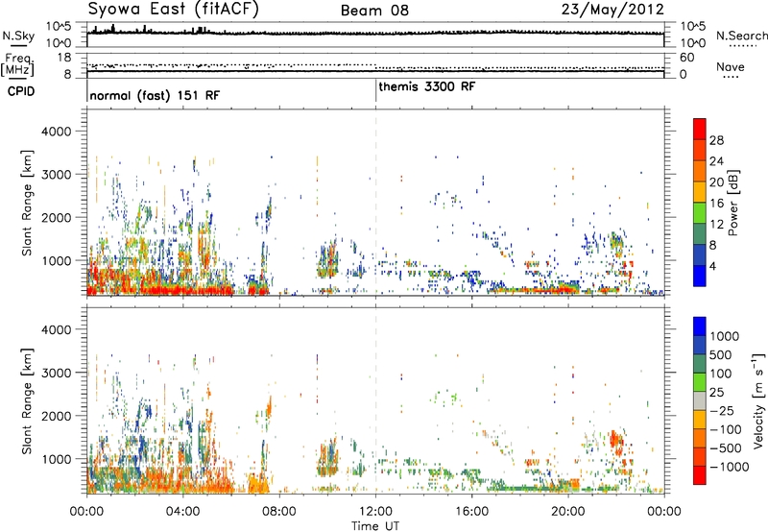
Task: Click the '20' label on Power colorbar
Action: 716,182
